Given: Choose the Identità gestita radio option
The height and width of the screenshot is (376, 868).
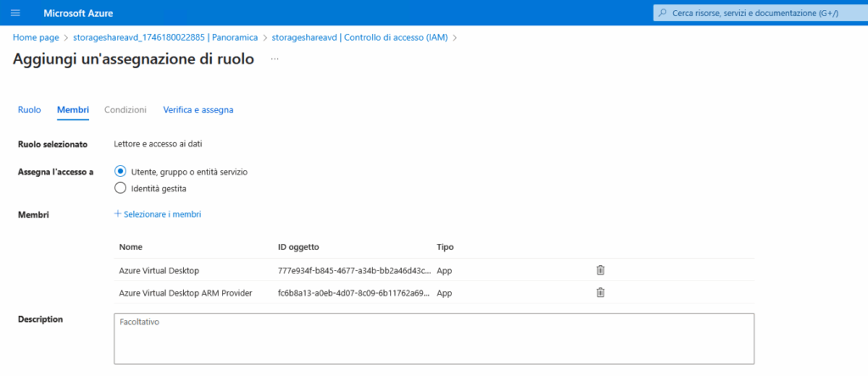Looking at the screenshot, I should (120, 188).
